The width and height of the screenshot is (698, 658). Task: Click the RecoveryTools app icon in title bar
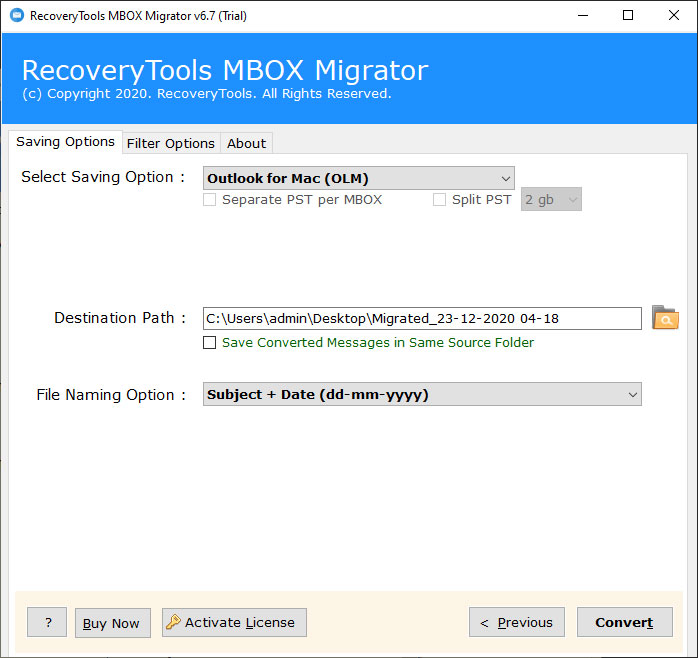pyautogui.click(x=17, y=15)
